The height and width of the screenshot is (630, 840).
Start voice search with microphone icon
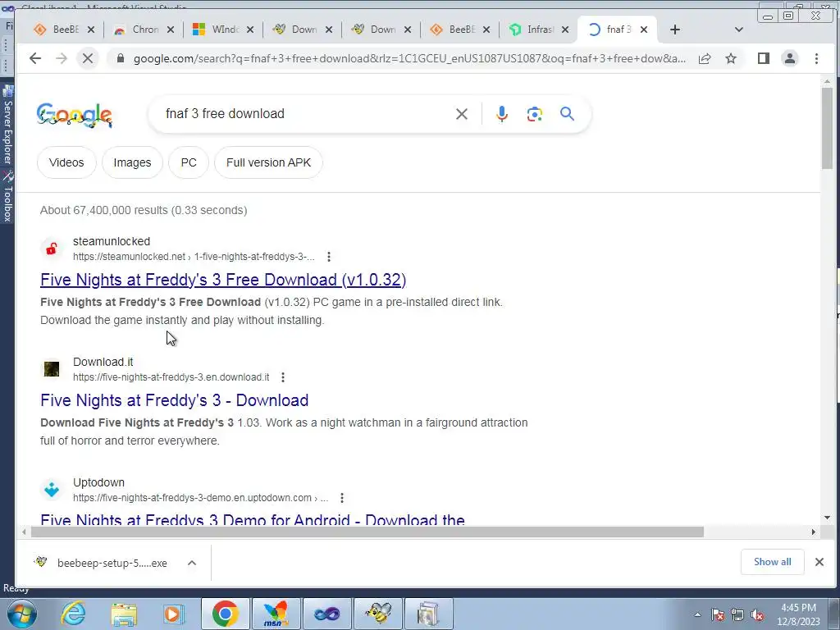coord(501,113)
